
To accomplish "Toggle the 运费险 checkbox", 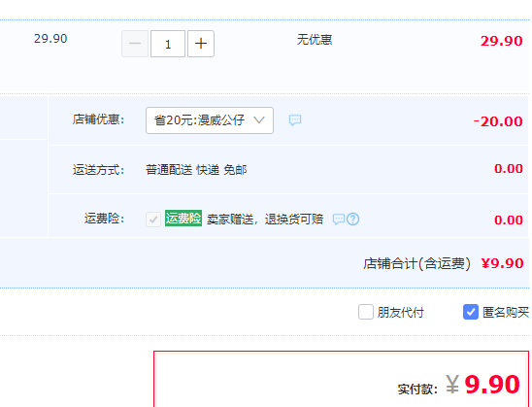I will (153, 220).
